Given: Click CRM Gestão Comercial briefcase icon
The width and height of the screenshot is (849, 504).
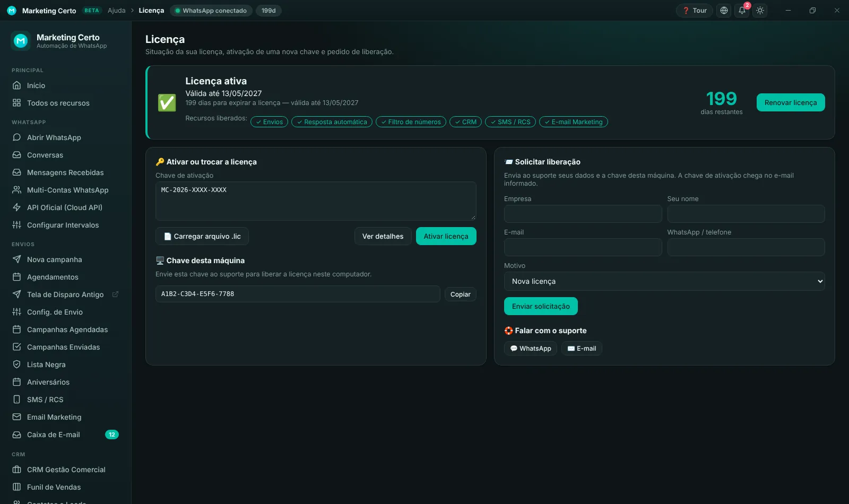Looking at the screenshot, I should [17, 470].
